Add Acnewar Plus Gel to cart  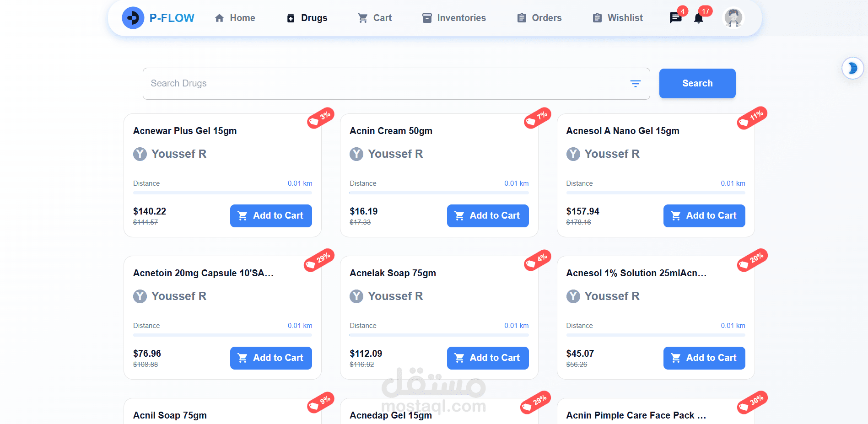(x=271, y=216)
